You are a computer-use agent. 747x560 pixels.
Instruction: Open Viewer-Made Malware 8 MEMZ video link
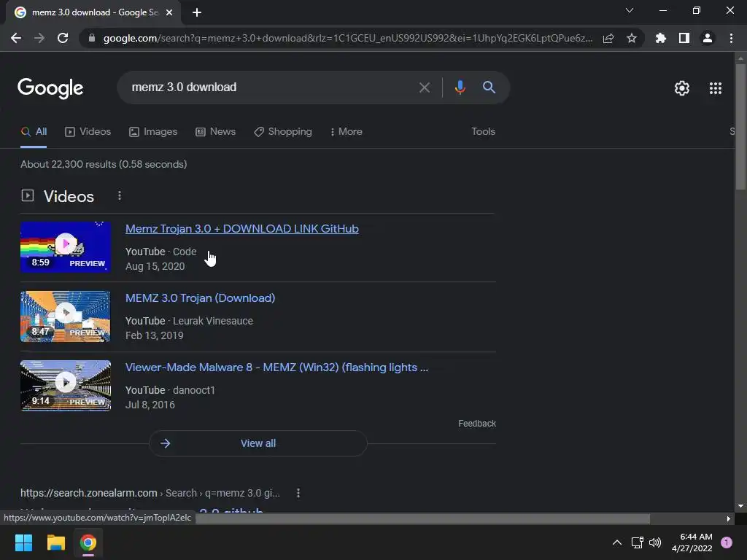276,367
